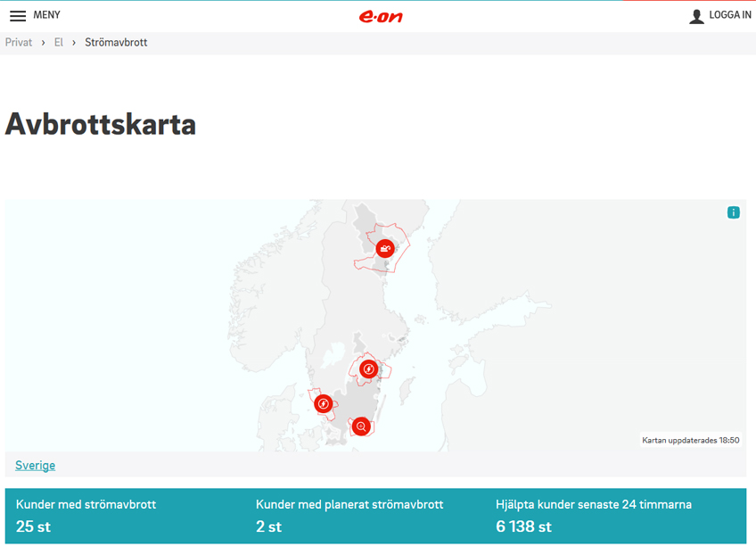Click the Kunder med strömavbrott 25 st value

[x=33, y=526]
